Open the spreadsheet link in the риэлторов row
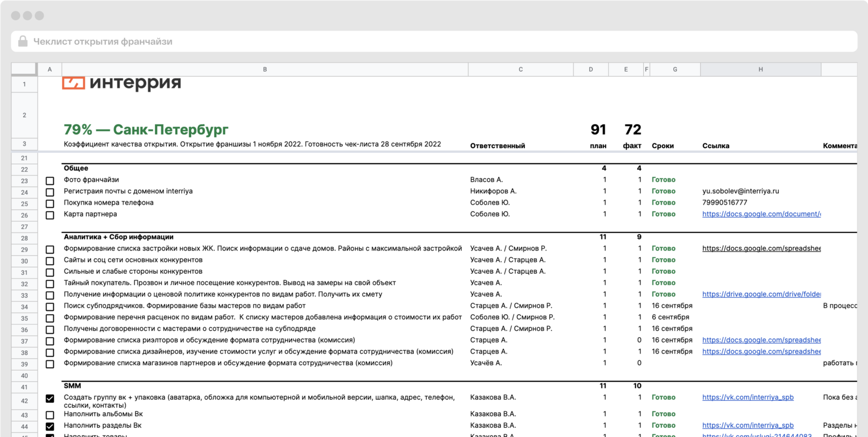The image size is (868, 437). coord(762,340)
